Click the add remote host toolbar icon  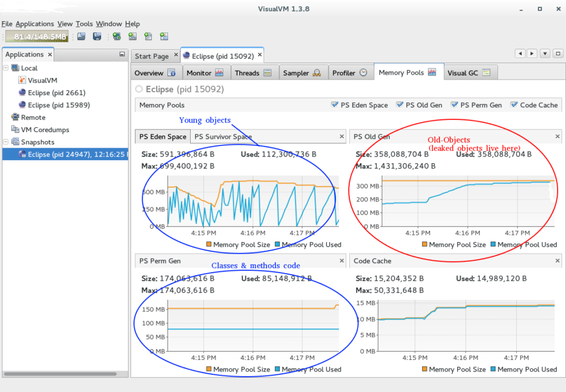(x=116, y=36)
